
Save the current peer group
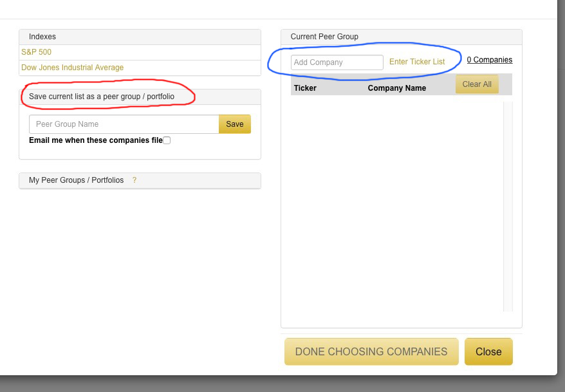coord(235,124)
